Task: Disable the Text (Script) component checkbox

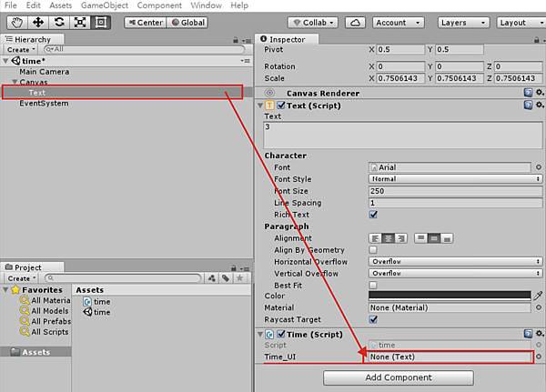Action: (281, 106)
